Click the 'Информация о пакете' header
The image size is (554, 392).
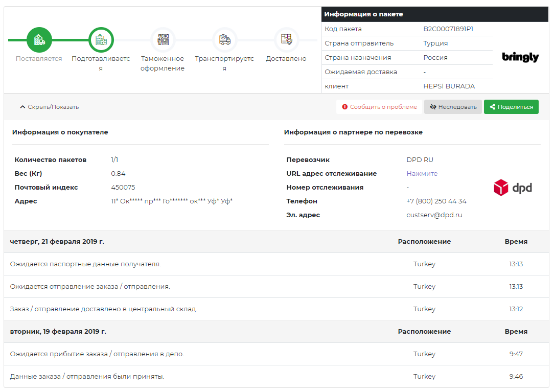pos(363,14)
